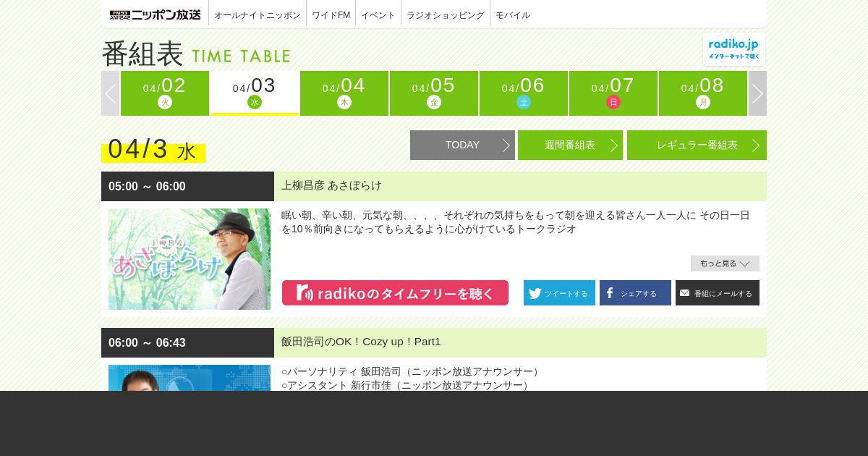Open the 週間番組表 weekly schedule

[570, 145]
